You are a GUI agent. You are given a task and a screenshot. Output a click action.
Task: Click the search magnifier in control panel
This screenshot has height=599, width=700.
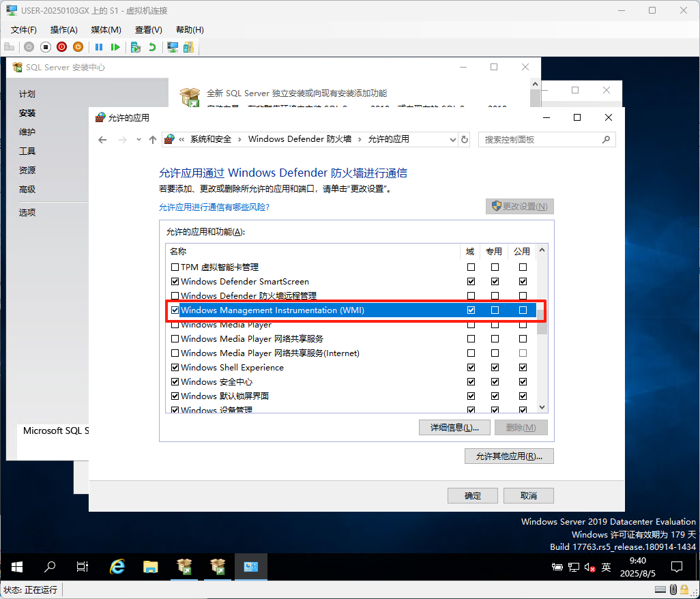[606, 140]
